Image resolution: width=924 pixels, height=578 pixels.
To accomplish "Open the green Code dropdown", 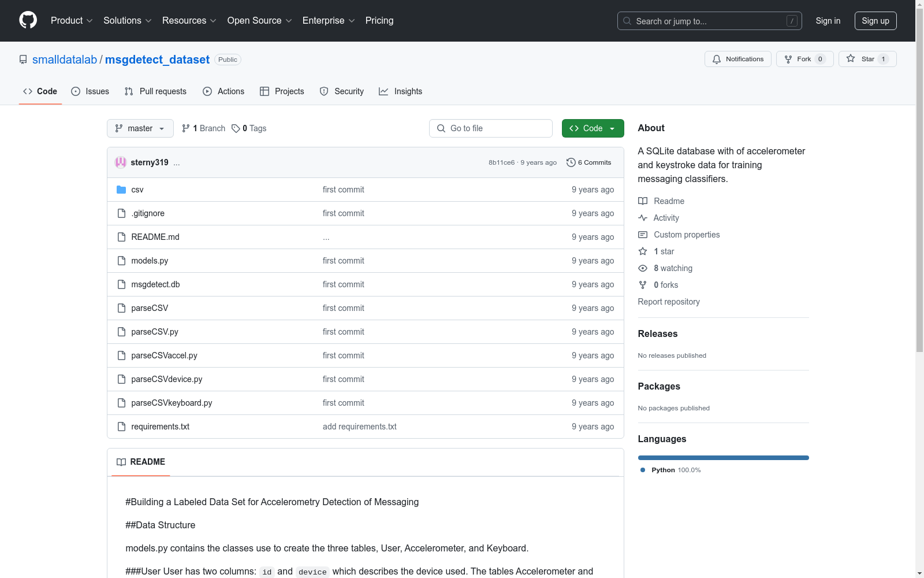I will [x=593, y=128].
